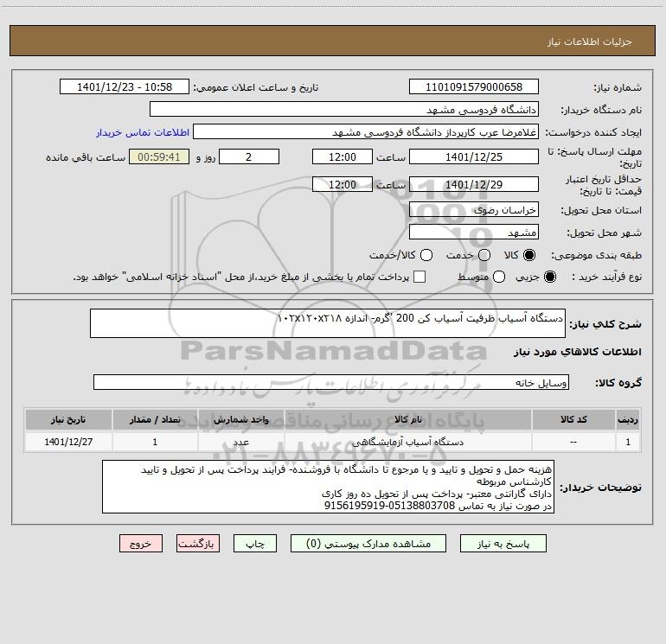Click the remaining time field 00:59:41
The image size is (666, 644).
point(159,156)
